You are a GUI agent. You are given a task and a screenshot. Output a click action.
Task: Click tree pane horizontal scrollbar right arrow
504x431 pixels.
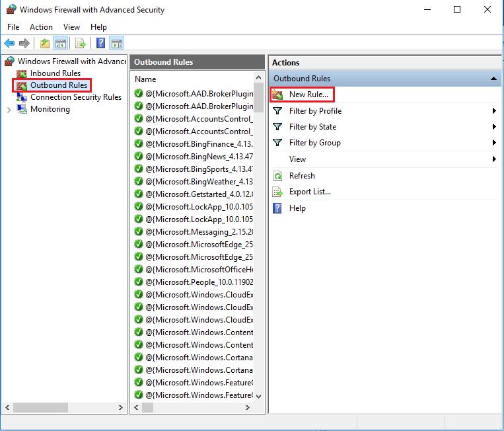coord(120,407)
